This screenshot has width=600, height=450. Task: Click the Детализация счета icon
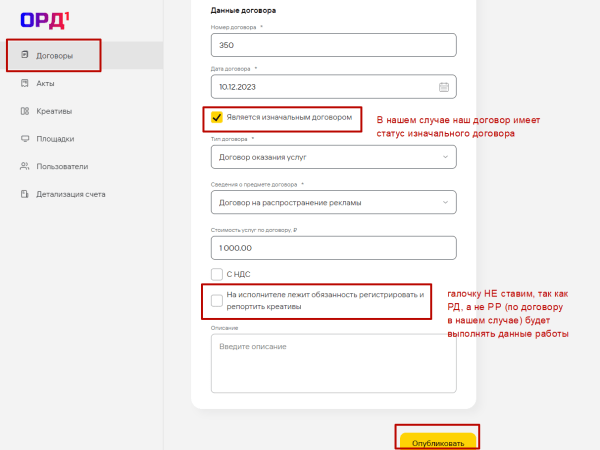(x=24, y=194)
